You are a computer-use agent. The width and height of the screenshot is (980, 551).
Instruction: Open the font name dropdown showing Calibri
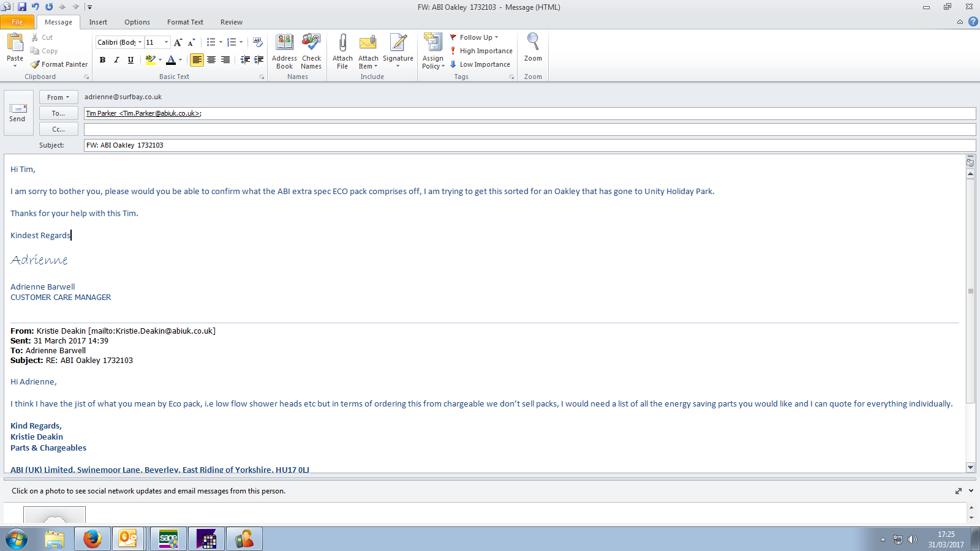pyautogui.click(x=140, y=42)
